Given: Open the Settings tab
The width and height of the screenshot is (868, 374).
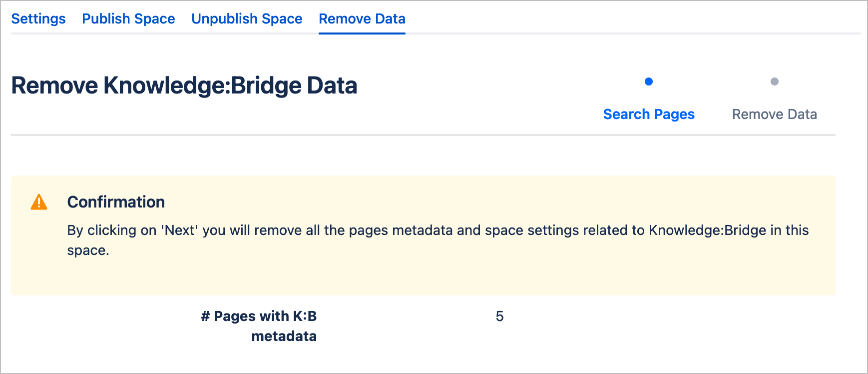Looking at the screenshot, I should tap(38, 19).
